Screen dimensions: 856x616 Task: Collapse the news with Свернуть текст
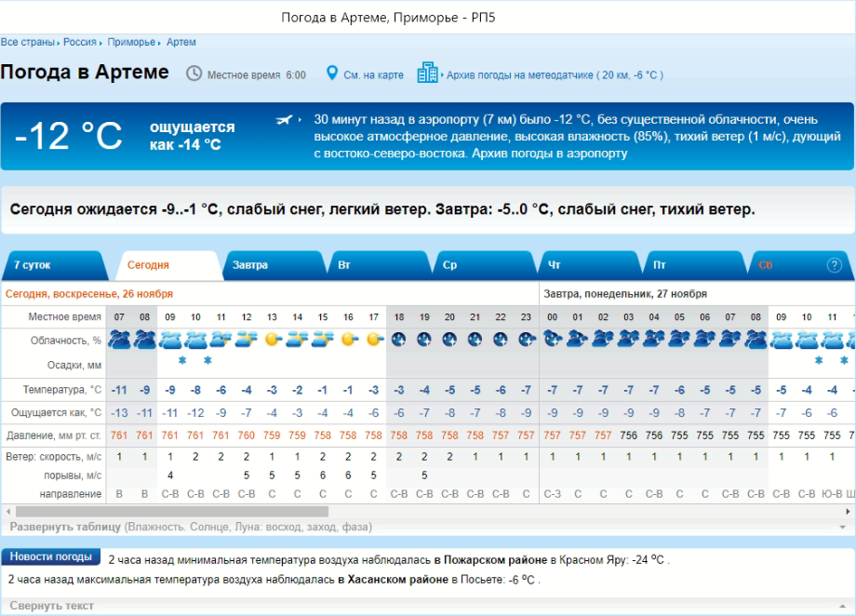pyautogui.click(x=52, y=606)
